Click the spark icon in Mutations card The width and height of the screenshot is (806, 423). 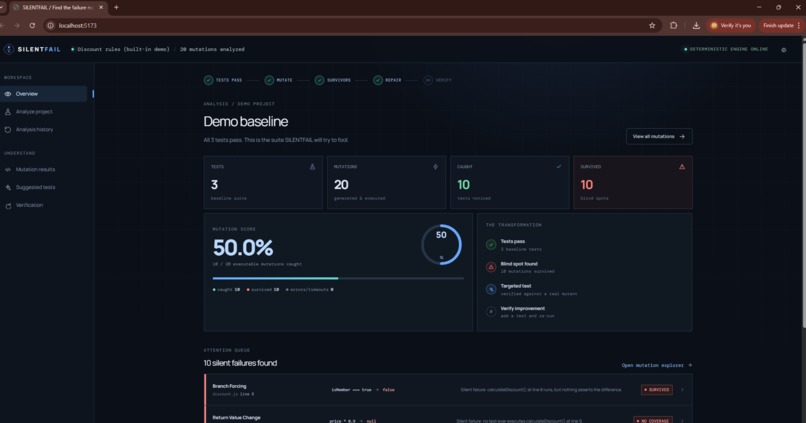(x=435, y=167)
